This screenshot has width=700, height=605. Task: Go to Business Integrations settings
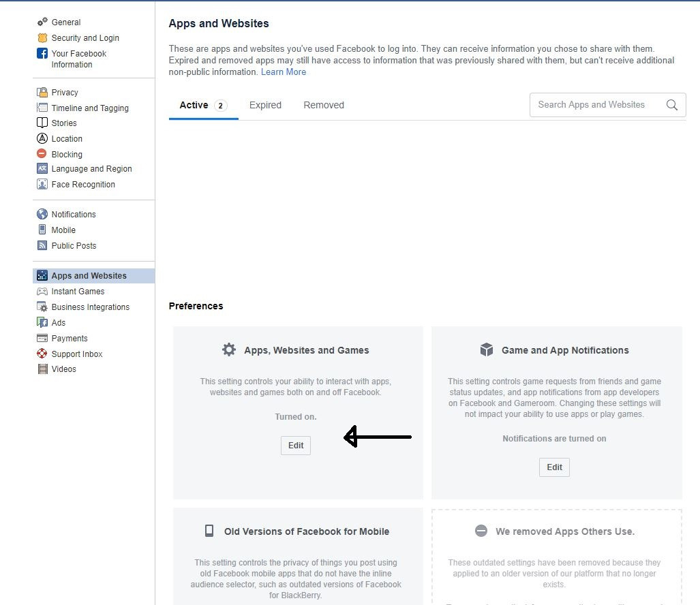[x=90, y=307]
